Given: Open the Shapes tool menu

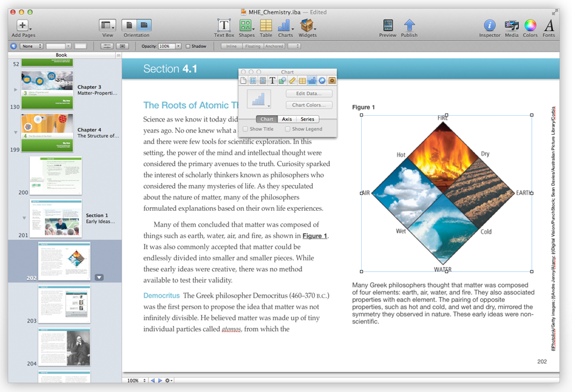Looking at the screenshot, I should [x=246, y=25].
